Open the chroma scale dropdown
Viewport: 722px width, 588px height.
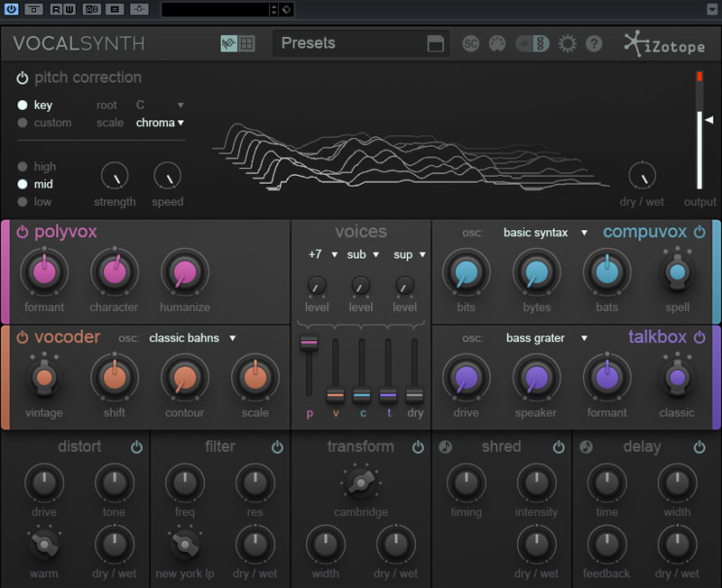160,123
